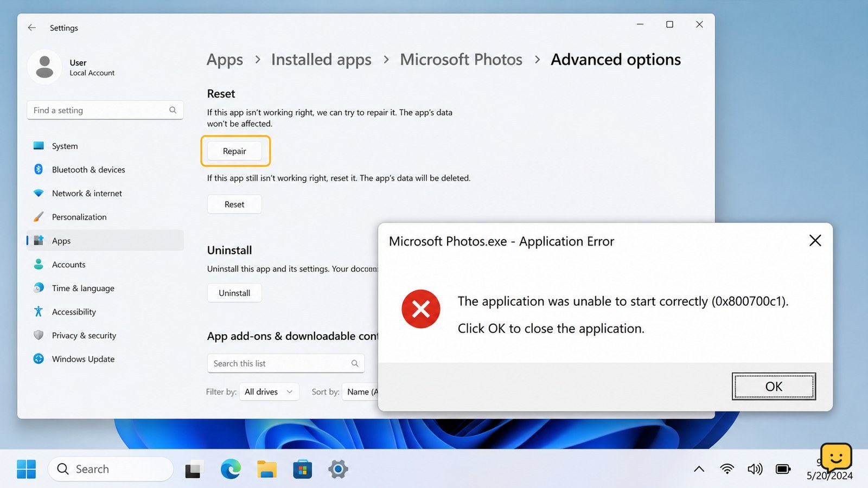Minimize the Settings window

[x=640, y=24]
